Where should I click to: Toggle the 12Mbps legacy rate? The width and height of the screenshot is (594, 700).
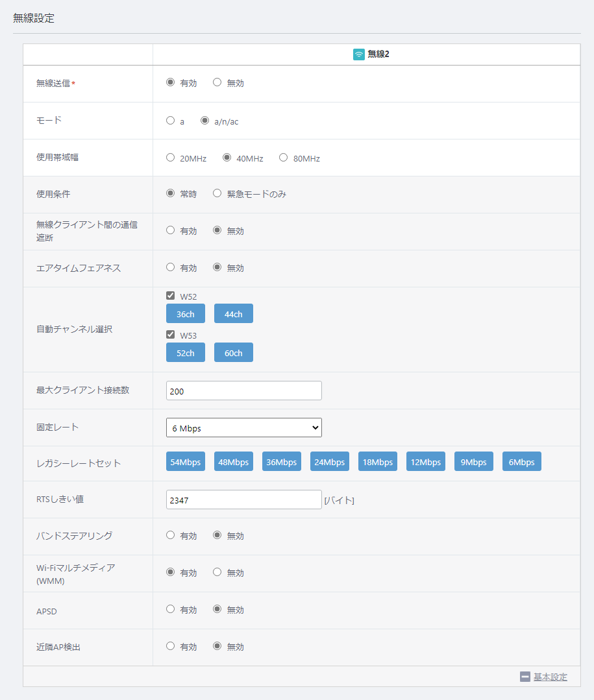pos(426,462)
